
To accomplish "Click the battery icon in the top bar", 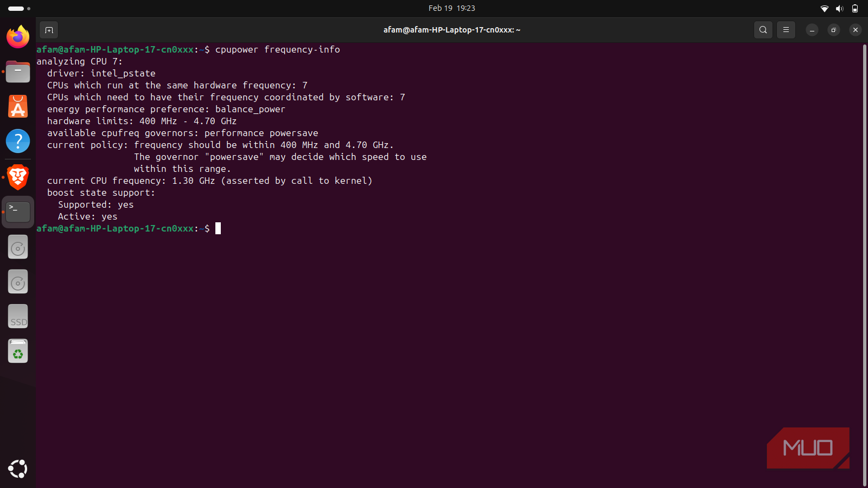I will [x=855, y=8].
